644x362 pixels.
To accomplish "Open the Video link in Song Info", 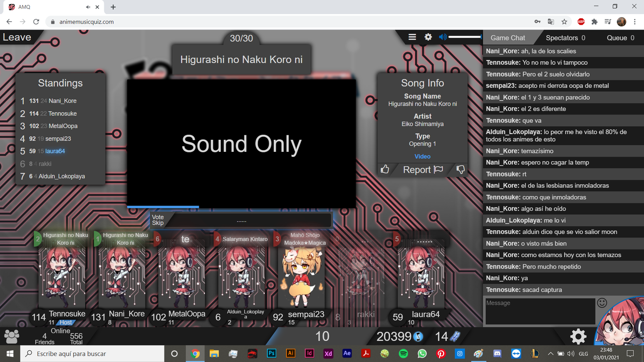I will coord(423,156).
